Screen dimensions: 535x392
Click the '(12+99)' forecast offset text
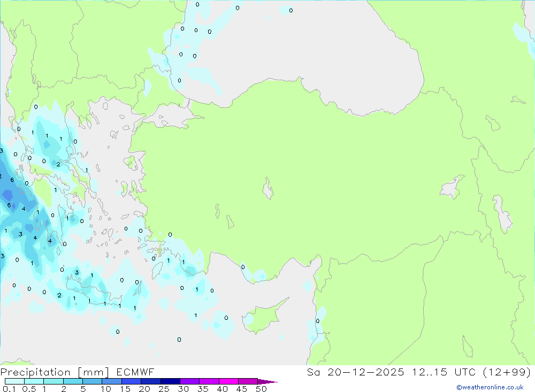click(507, 372)
